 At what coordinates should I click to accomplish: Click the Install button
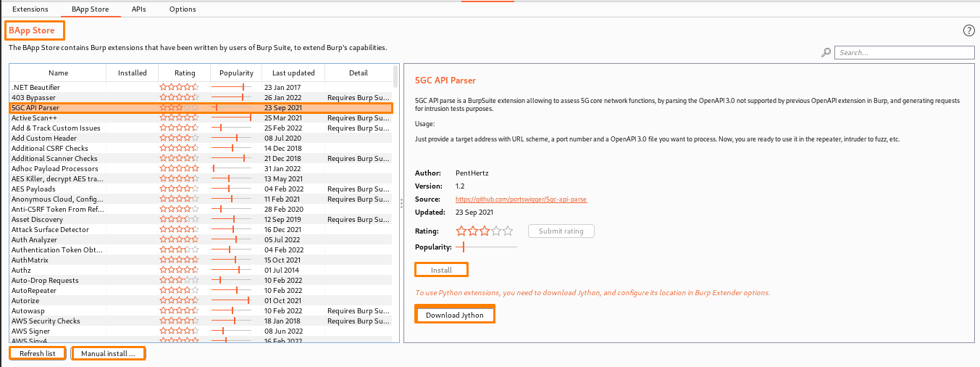pyautogui.click(x=441, y=270)
